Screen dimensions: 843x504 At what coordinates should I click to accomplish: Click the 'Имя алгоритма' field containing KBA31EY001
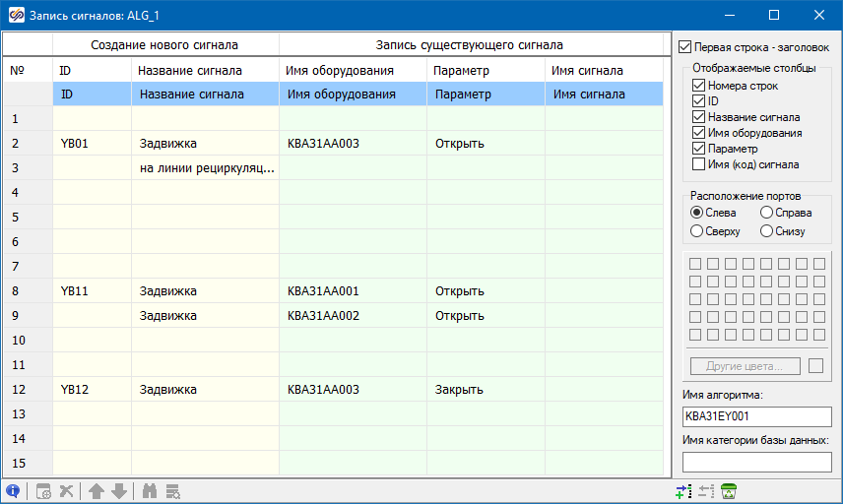click(x=756, y=416)
